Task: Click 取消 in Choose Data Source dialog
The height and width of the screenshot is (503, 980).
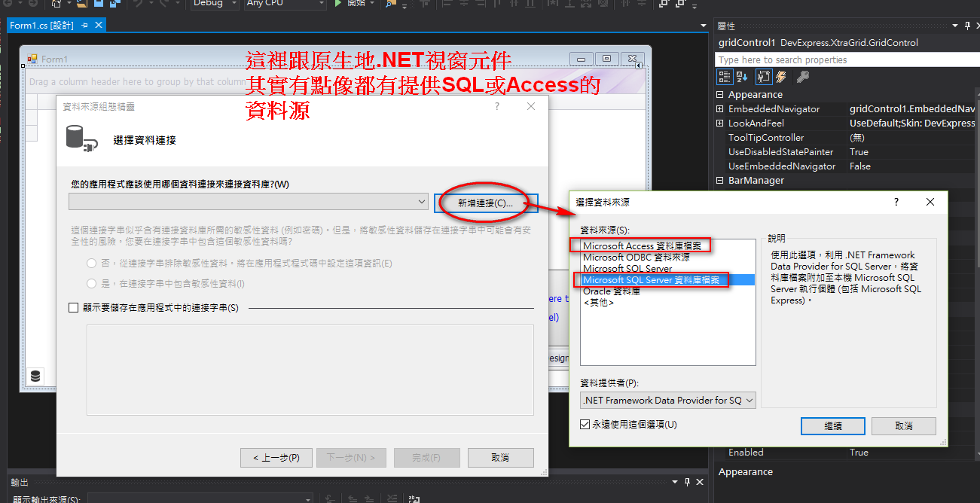Action: coord(904,426)
